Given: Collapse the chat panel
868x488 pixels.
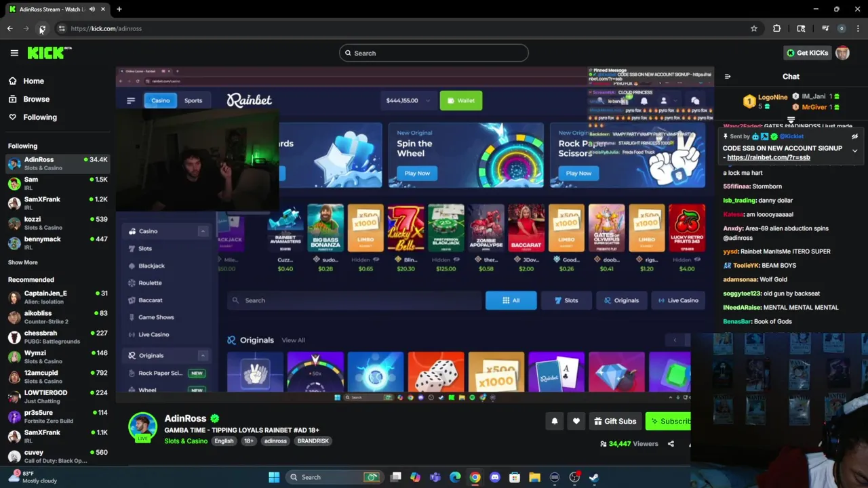Looking at the screenshot, I should 728,77.
